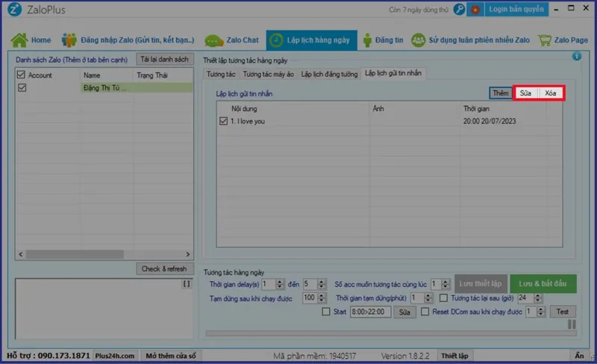Switch to Lập lịch đăng tường tab
The height and width of the screenshot is (364, 597).
(329, 74)
